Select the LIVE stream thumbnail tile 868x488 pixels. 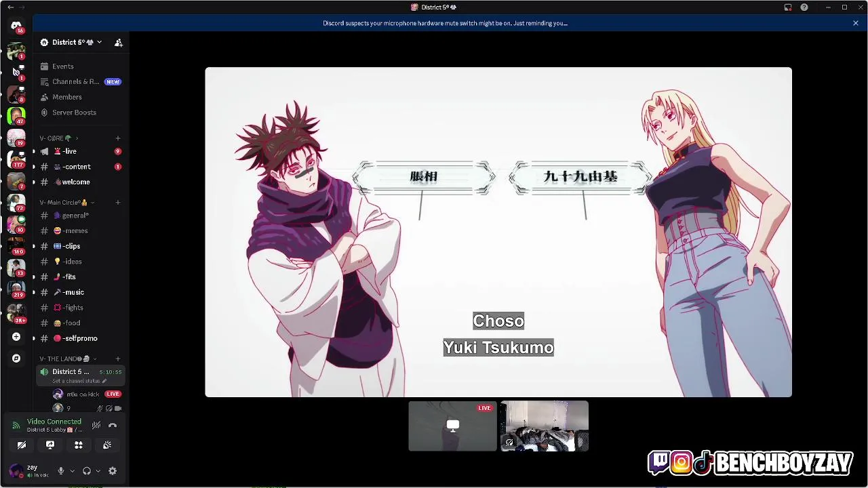(x=453, y=426)
